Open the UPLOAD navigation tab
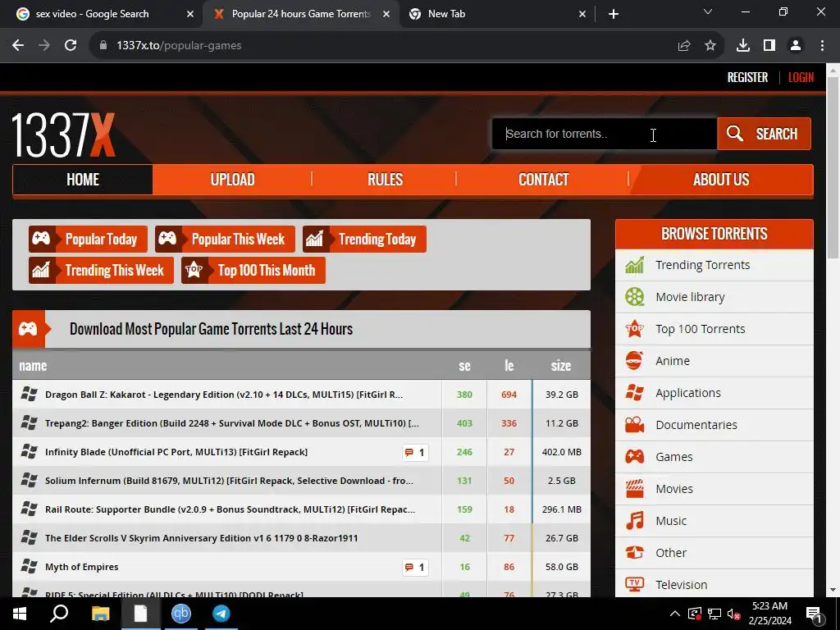The width and height of the screenshot is (840, 630). coord(232,180)
